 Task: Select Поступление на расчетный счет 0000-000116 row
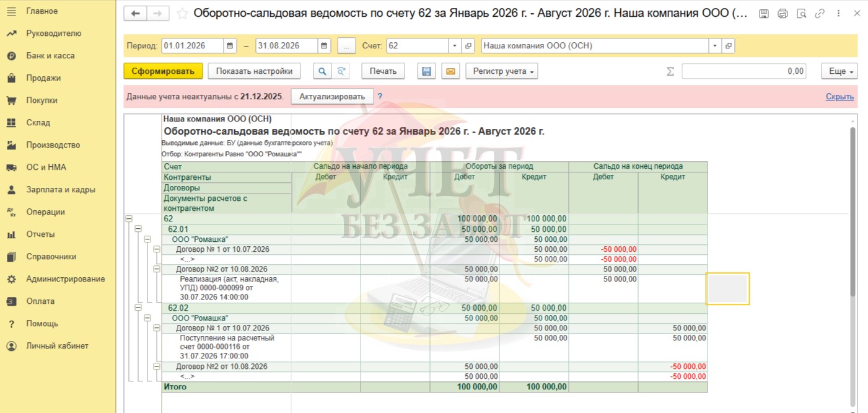click(x=434, y=348)
